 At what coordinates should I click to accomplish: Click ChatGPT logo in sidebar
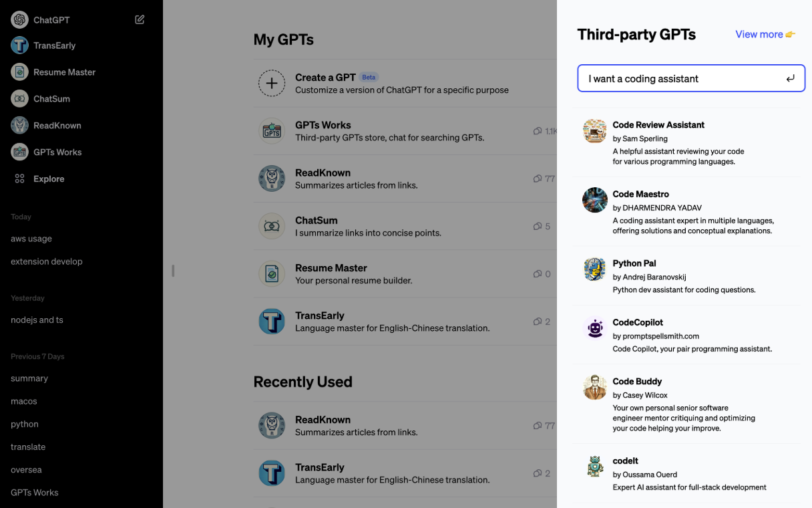(x=19, y=19)
